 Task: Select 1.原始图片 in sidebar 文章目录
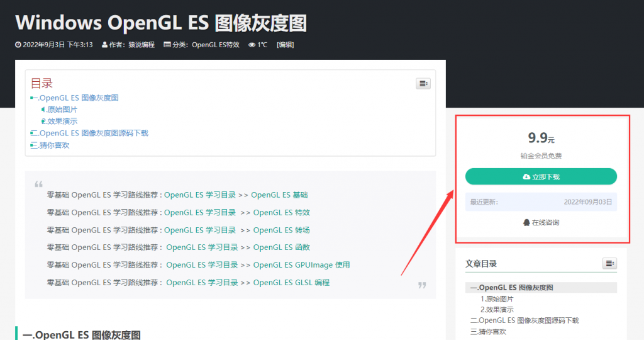pos(497,299)
